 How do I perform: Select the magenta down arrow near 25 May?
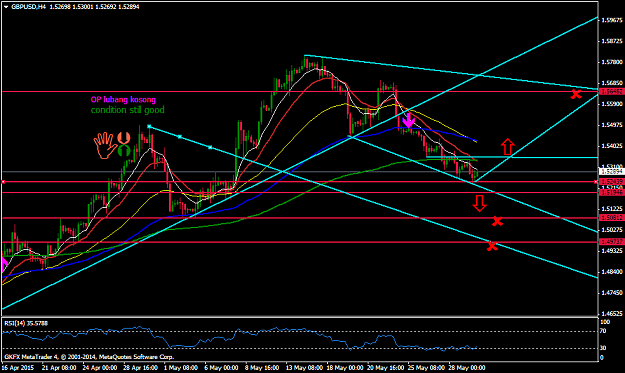[x=408, y=120]
